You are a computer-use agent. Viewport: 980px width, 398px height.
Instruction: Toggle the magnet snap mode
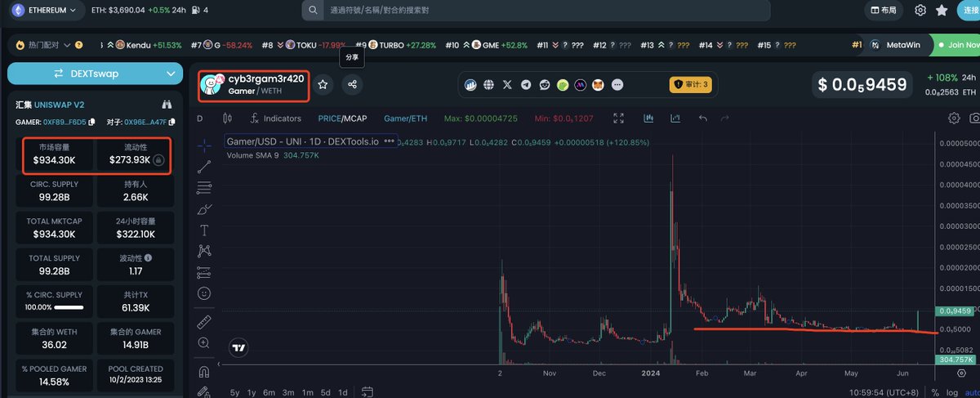point(204,371)
